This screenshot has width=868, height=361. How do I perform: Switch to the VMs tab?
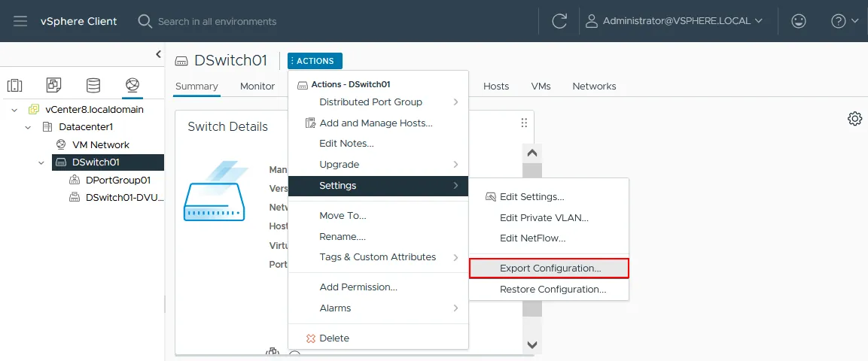(x=541, y=86)
